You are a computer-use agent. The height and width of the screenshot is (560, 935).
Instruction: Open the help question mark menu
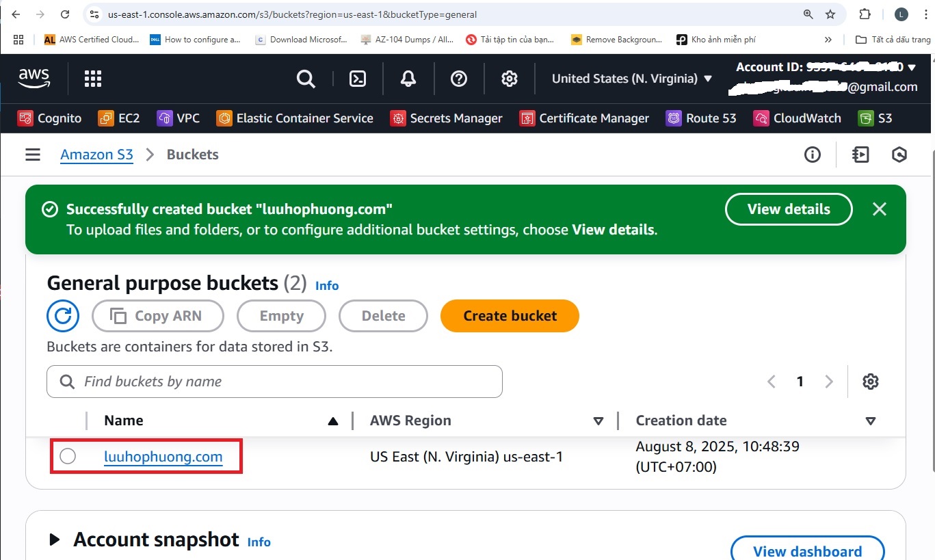click(x=459, y=79)
